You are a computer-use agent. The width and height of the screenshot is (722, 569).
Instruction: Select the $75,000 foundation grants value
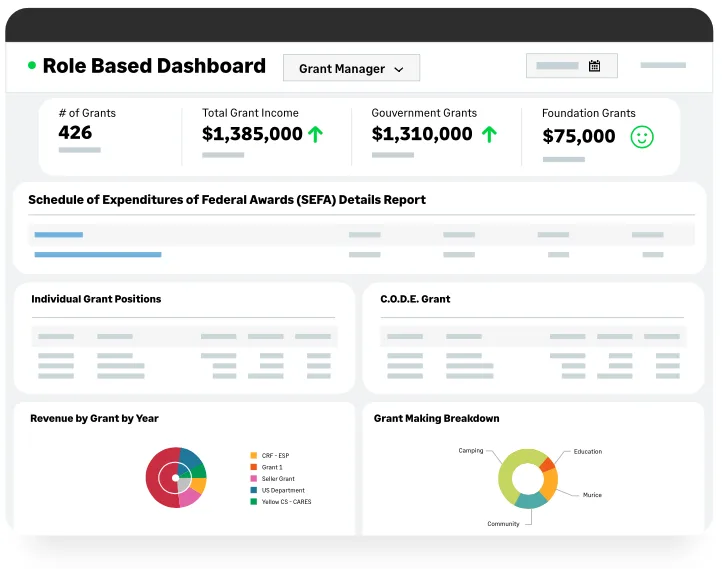point(579,136)
